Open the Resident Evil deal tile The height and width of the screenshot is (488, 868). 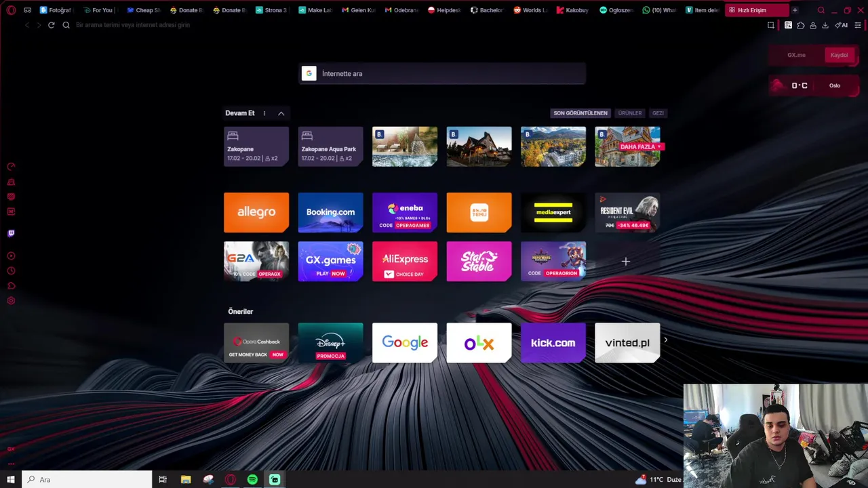[627, 212]
